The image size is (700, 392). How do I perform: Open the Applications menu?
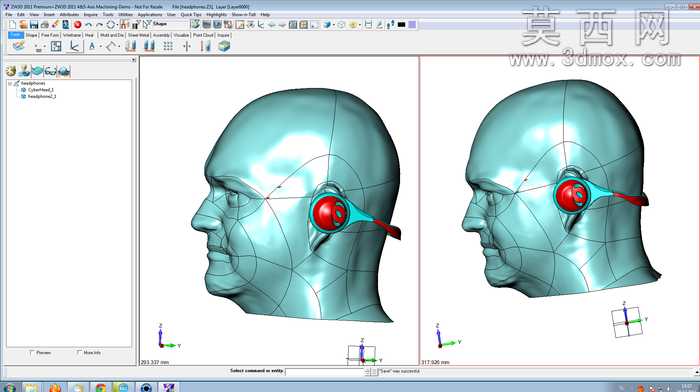tap(150, 15)
